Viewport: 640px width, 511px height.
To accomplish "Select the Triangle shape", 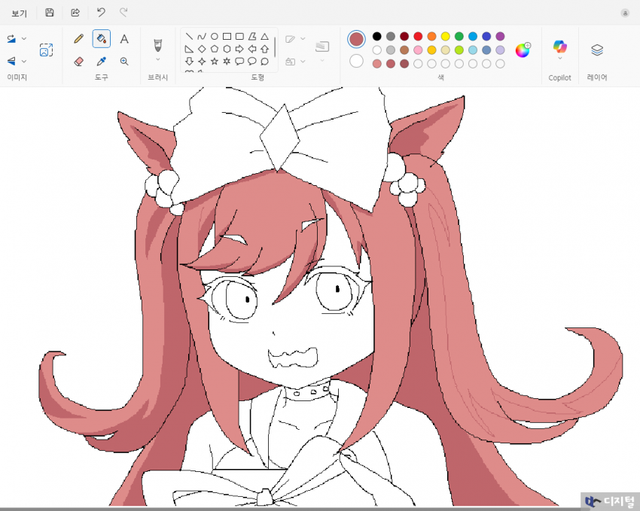I will pyautogui.click(x=265, y=37).
